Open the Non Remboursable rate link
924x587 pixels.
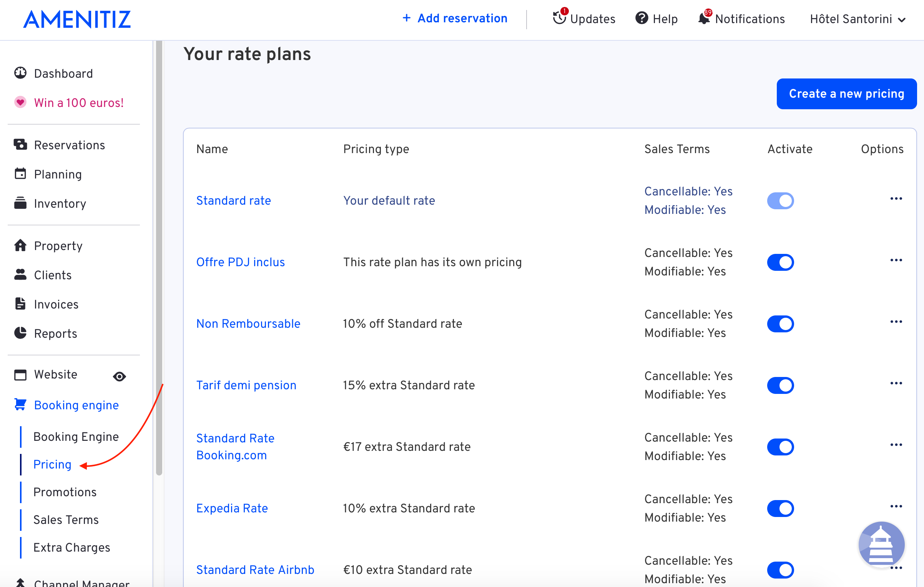pos(248,324)
